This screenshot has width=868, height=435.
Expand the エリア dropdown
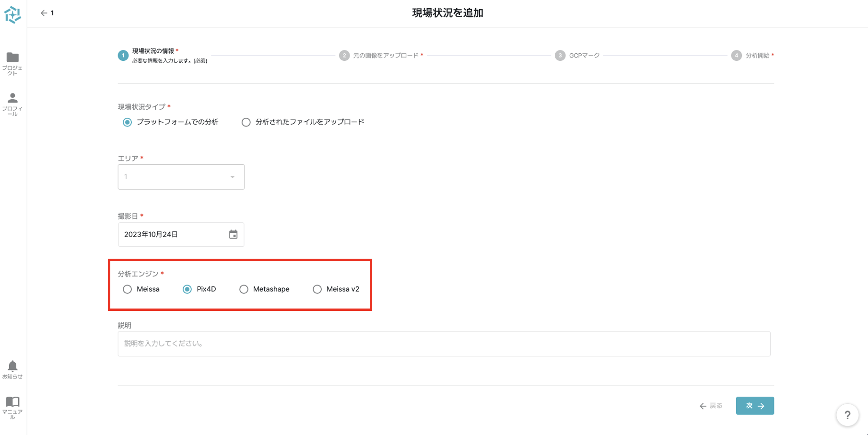[x=181, y=177]
